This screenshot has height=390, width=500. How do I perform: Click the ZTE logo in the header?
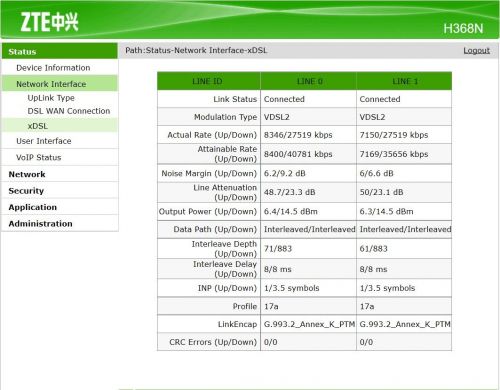pyautogui.click(x=49, y=22)
